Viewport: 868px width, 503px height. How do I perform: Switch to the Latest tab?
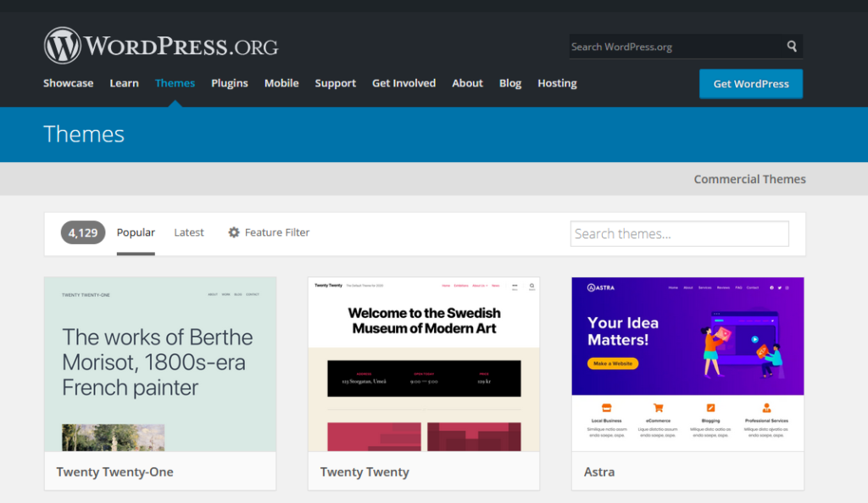click(x=189, y=232)
